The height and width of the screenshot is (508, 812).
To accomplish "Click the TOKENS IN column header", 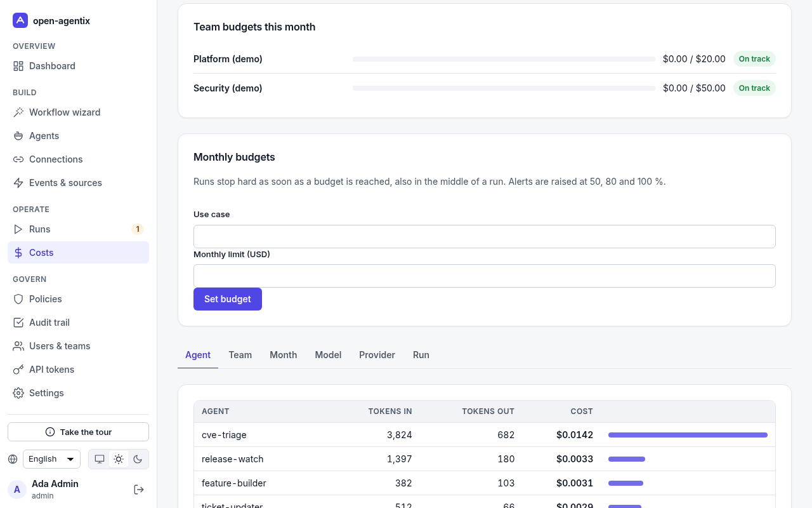I will (390, 411).
